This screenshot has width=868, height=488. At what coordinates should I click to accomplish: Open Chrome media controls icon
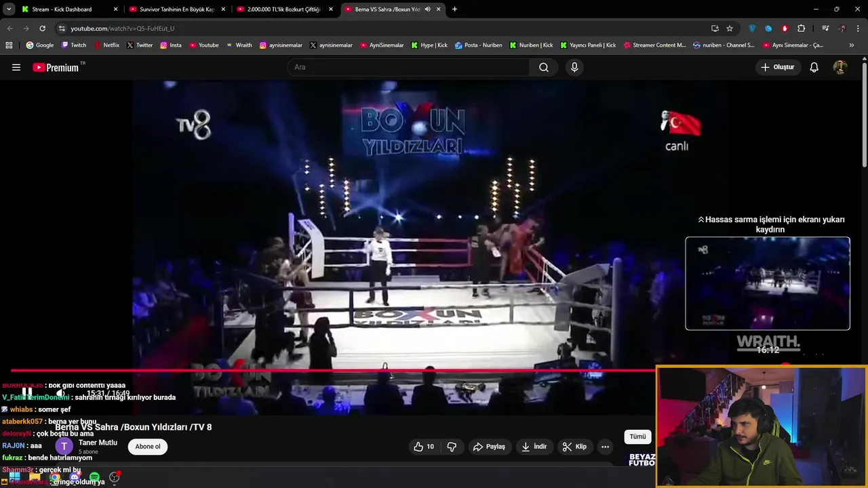click(x=825, y=28)
